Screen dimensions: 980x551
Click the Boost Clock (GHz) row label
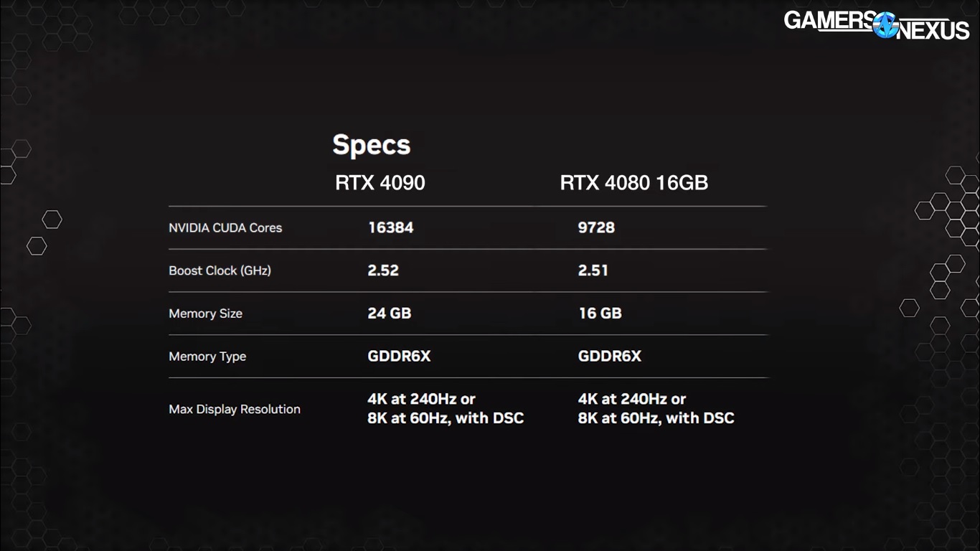(220, 270)
